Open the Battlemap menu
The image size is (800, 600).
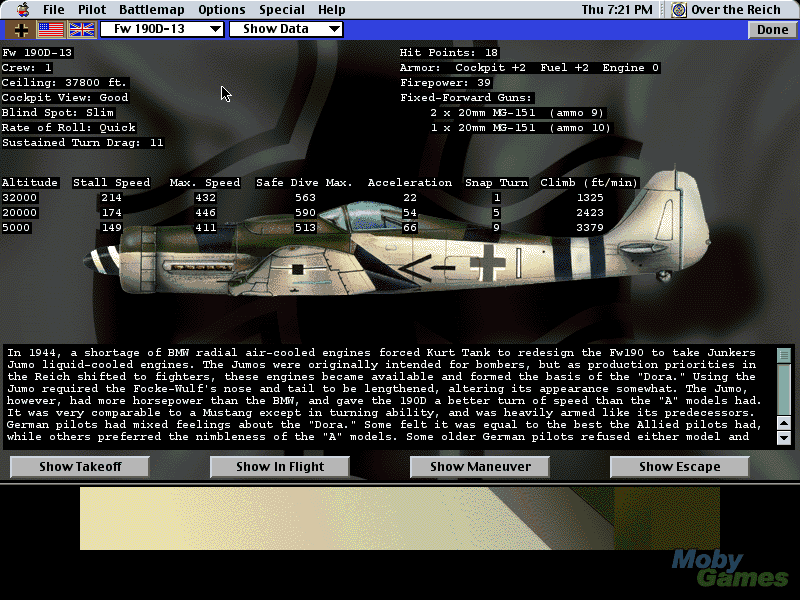tap(152, 10)
